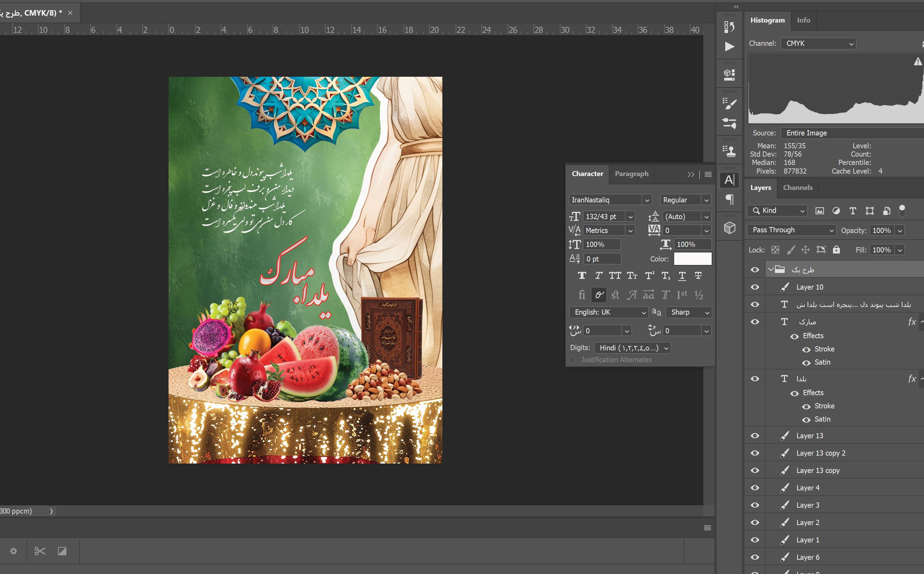Switch to the Paragraph tab
Image resolution: width=924 pixels, height=574 pixels.
630,174
